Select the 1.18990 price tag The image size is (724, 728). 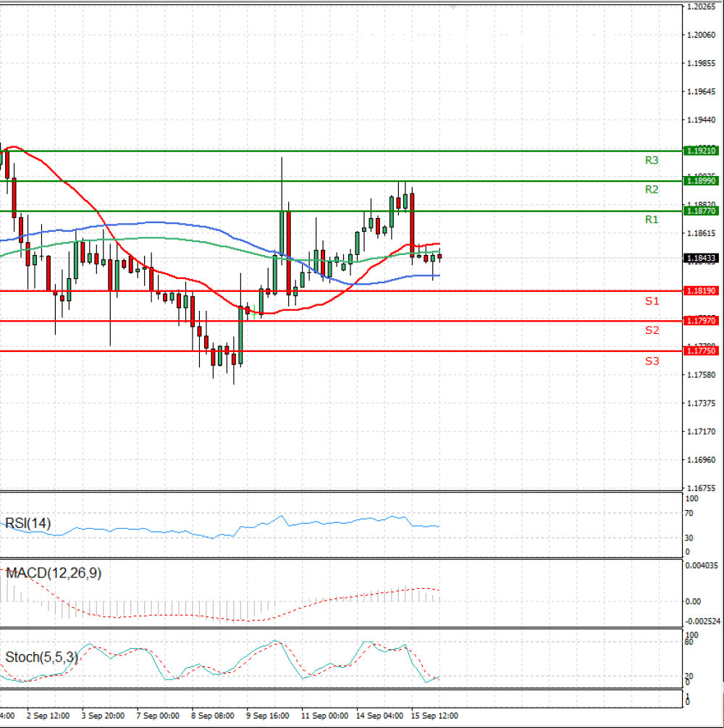[701, 180]
